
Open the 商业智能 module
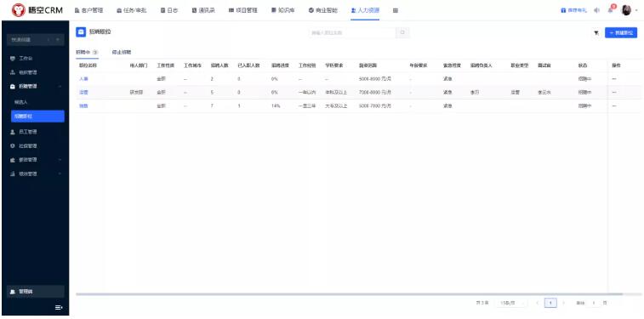(x=322, y=10)
